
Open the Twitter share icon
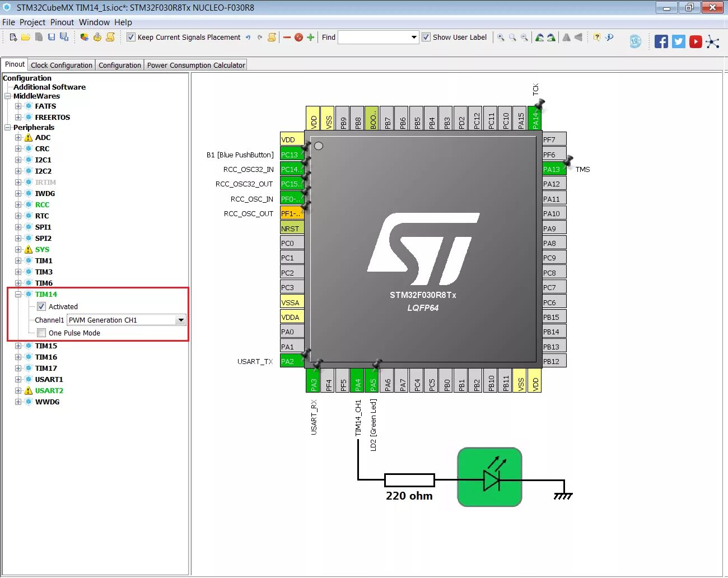pos(678,41)
